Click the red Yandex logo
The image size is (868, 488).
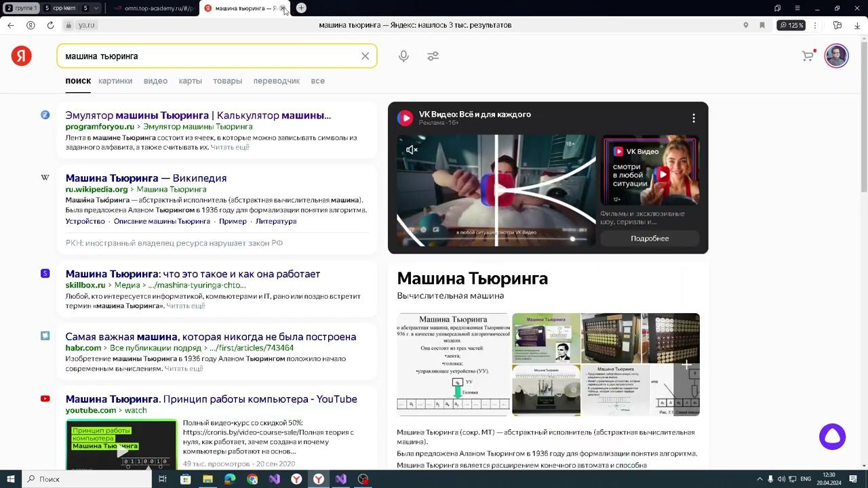pyautogui.click(x=22, y=56)
